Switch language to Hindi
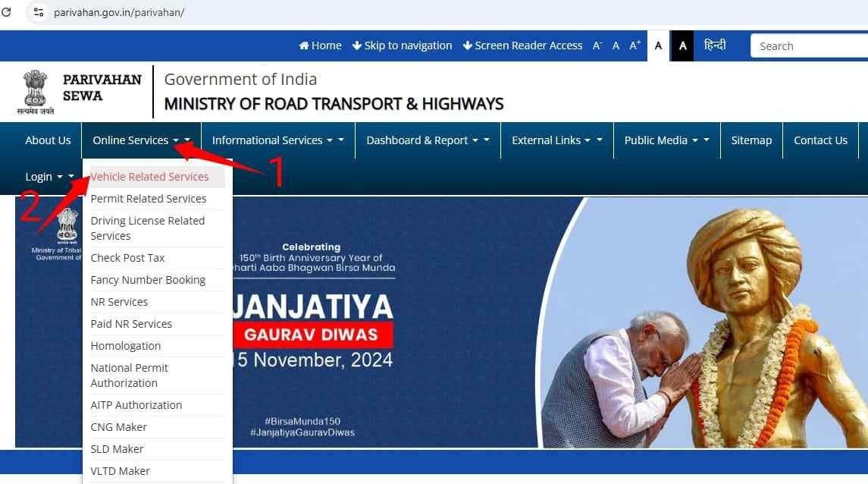 (715, 45)
